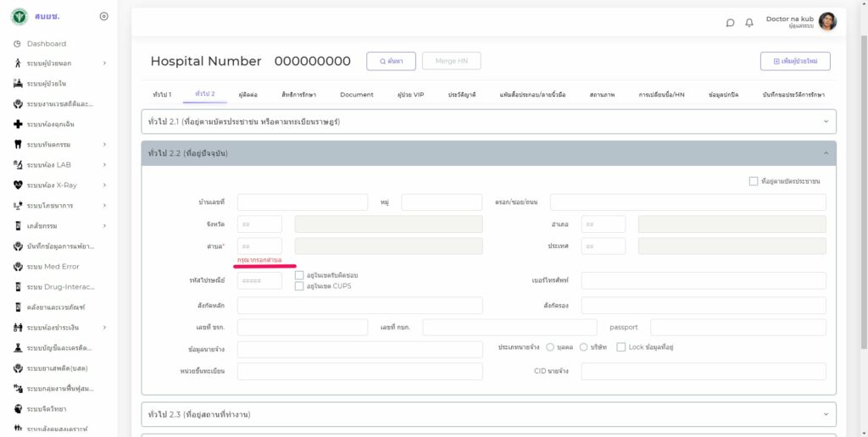Click the sidebar collapse circle icon
The image size is (868, 437).
pos(103,16)
